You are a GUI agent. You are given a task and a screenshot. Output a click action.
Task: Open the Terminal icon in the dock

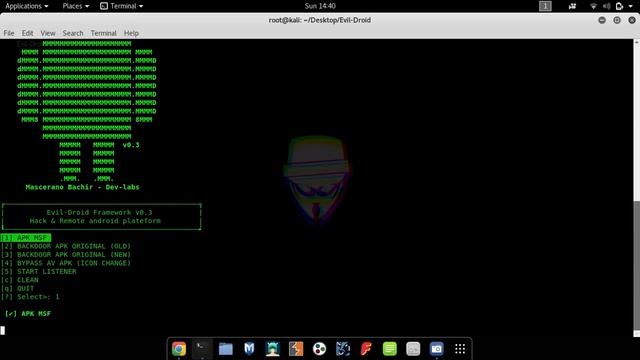pos(202,349)
